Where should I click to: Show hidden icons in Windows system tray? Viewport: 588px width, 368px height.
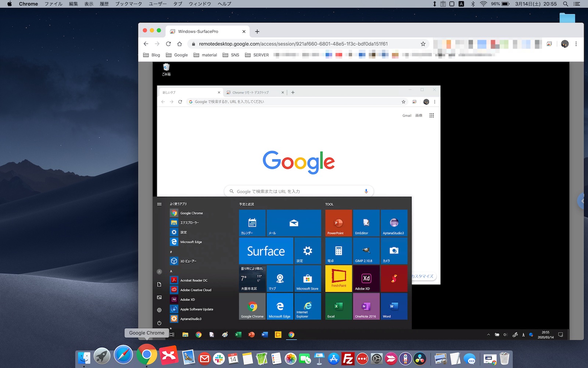pos(488,335)
